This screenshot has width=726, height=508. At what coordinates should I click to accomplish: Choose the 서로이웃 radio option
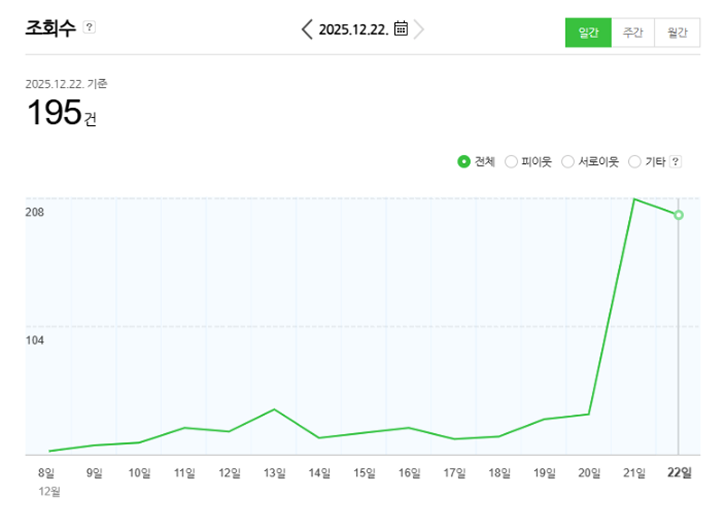(568, 161)
